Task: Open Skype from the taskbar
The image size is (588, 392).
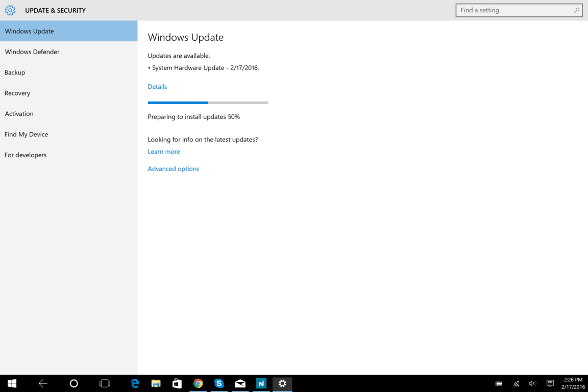Action: (219, 383)
